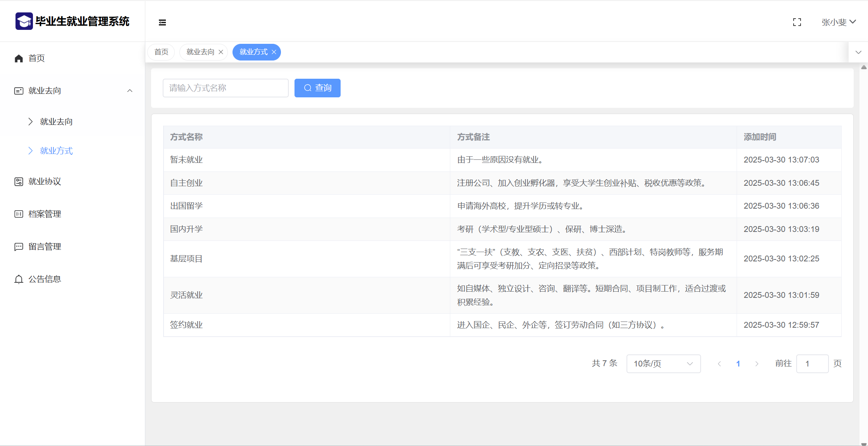Click the sidebar collapse hamburger icon
The height and width of the screenshot is (446, 868).
tap(162, 22)
